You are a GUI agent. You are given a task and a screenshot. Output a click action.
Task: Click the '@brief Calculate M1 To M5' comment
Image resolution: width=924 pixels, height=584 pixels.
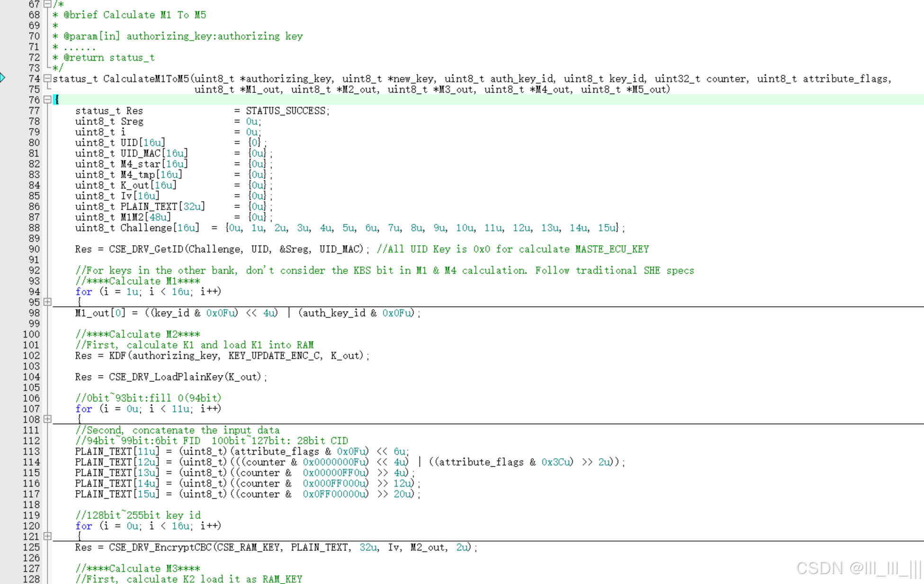135,15
